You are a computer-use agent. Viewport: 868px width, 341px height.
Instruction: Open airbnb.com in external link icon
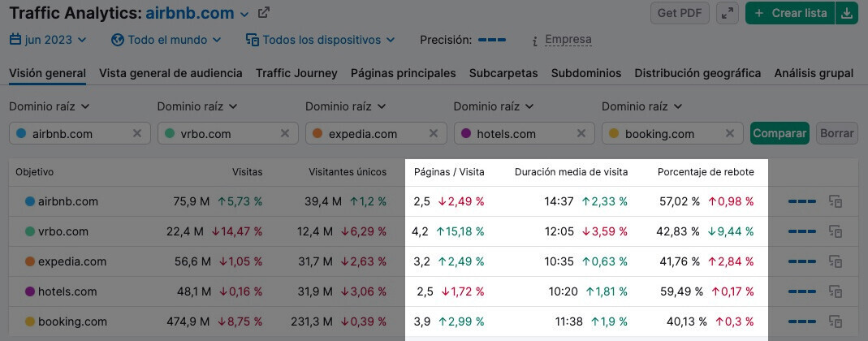click(264, 14)
